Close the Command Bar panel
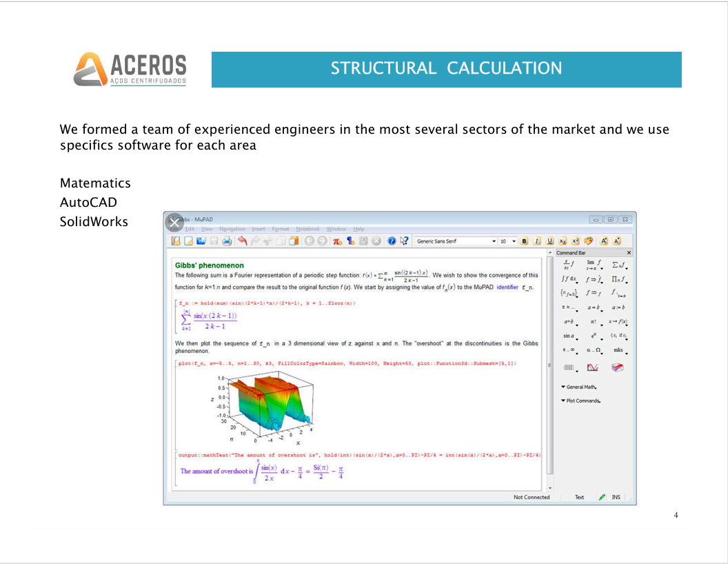 tap(629, 253)
